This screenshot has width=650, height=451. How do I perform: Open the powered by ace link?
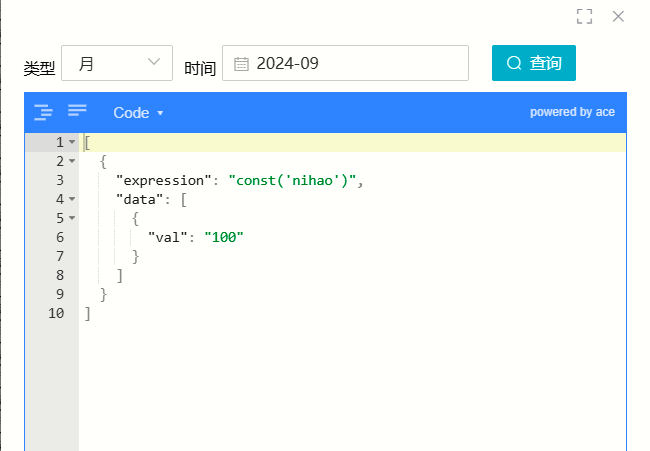572,112
